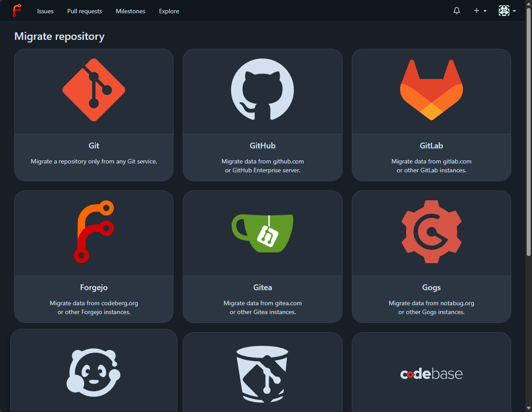Click the page vertical scrollbar thumb

[528, 132]
